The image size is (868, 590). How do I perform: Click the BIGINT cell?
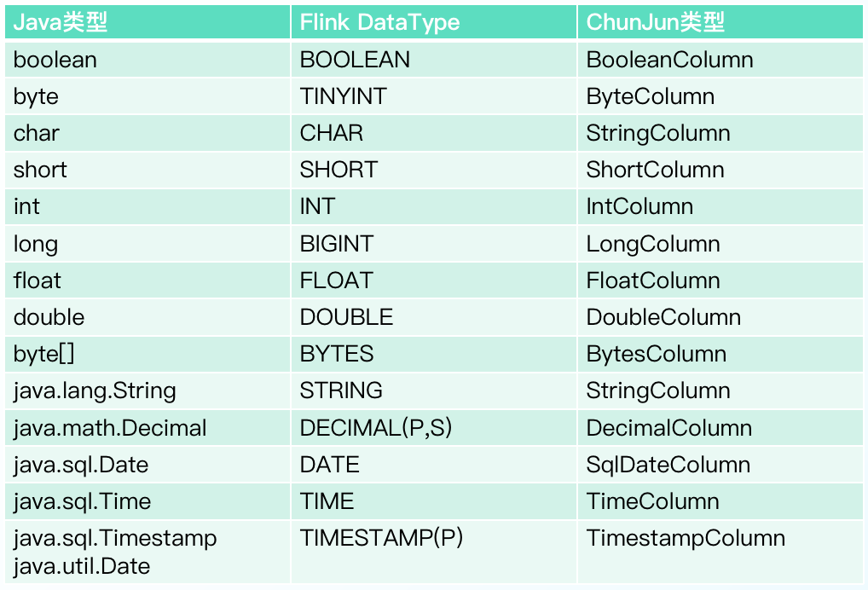click(x=337, y=245)
